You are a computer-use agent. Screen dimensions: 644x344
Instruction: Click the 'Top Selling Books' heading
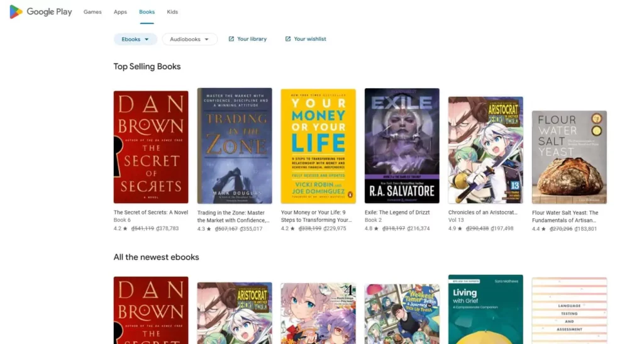click(147, 67)
